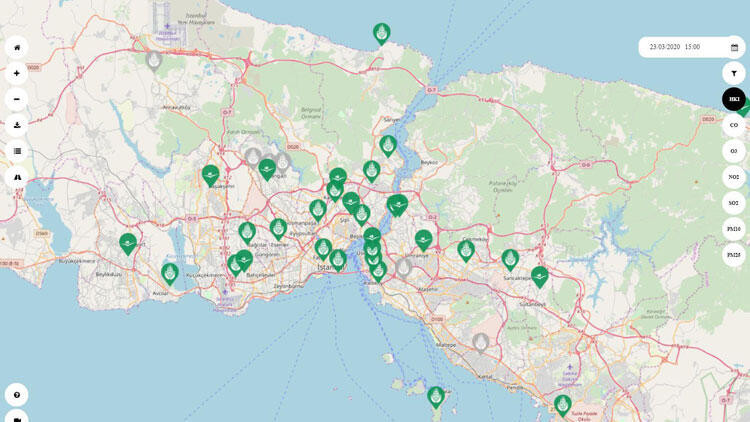Click the filter funnel icon
This screenshot has height=422, width=750.
tap(734, 73)
